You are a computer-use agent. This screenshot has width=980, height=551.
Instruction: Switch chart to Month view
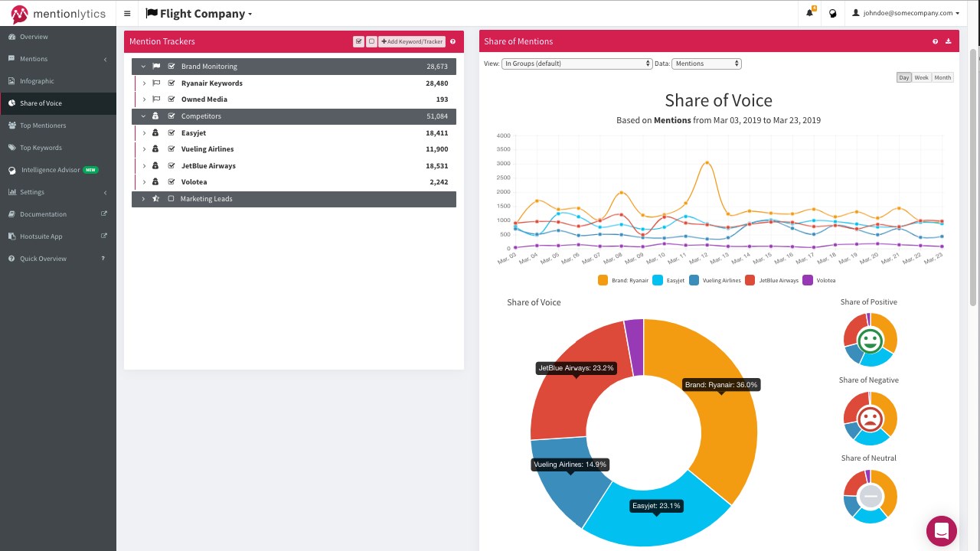tap(942, 77)
